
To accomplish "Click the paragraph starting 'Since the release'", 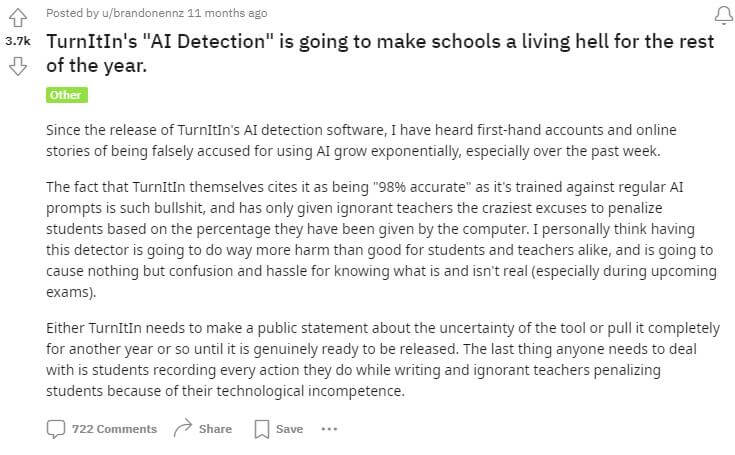I will (360, 140).
